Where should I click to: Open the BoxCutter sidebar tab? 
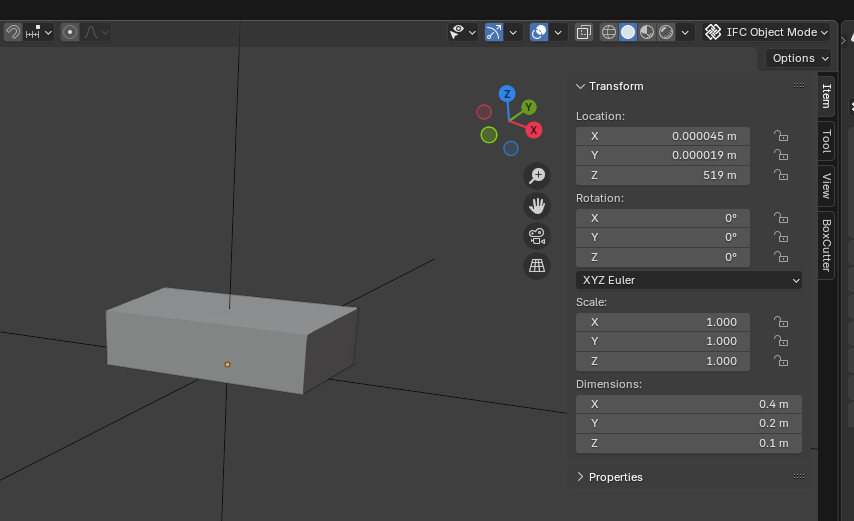click(826, 246)
